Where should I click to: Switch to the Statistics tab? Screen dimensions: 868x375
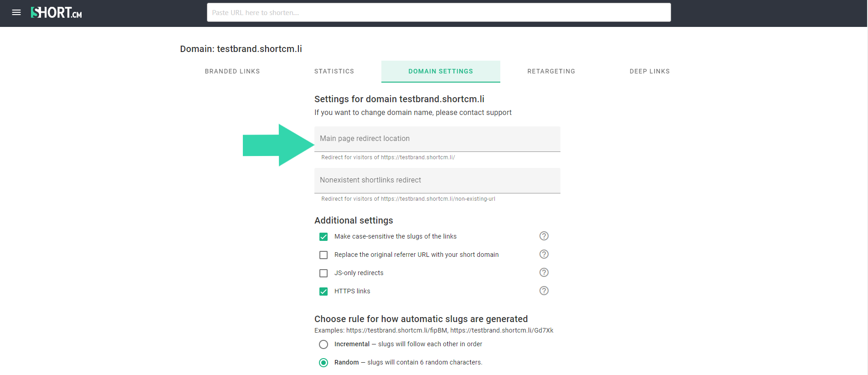pos(334,71)
